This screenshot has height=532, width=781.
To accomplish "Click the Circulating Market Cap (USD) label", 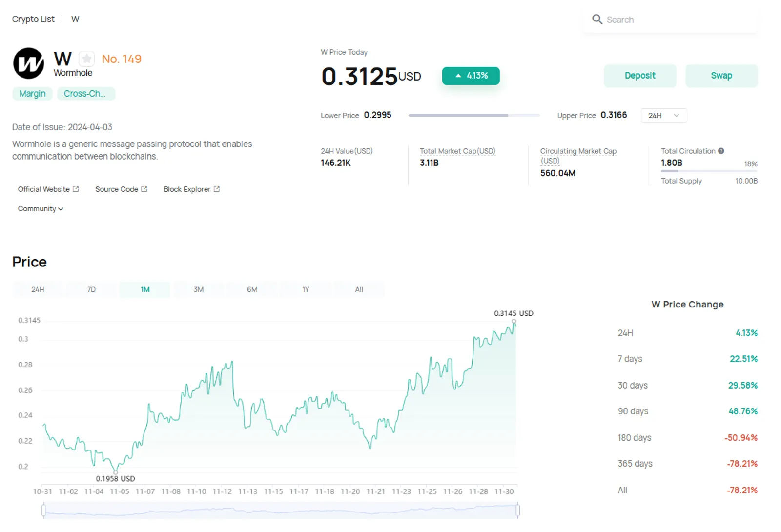I will (578, 156).
